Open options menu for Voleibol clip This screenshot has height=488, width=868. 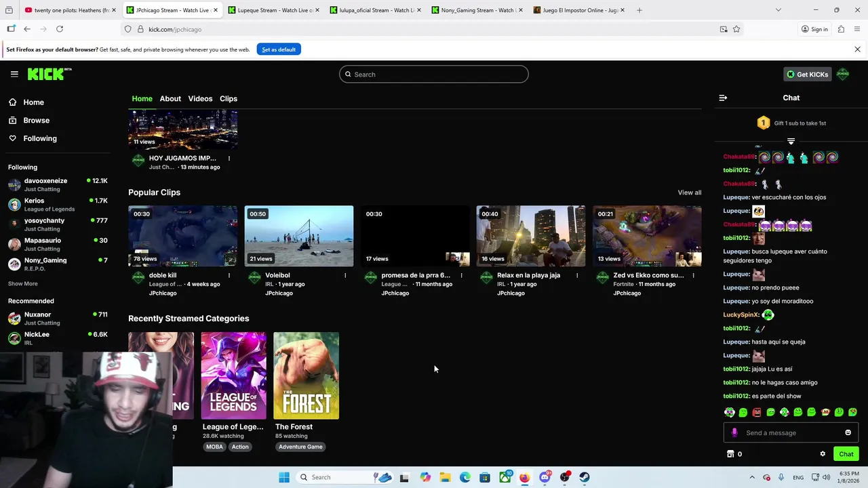345,275
